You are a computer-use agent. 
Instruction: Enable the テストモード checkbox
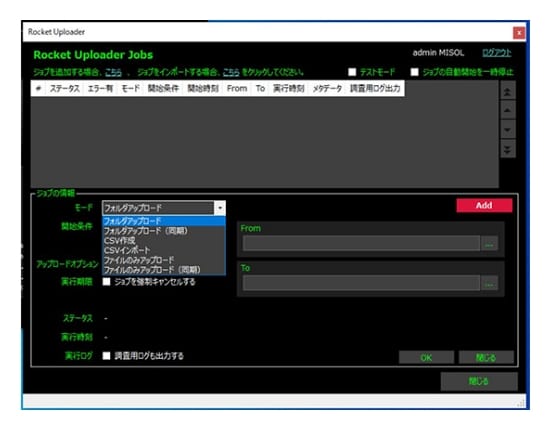pyautogui.click(x=352, y=72)
